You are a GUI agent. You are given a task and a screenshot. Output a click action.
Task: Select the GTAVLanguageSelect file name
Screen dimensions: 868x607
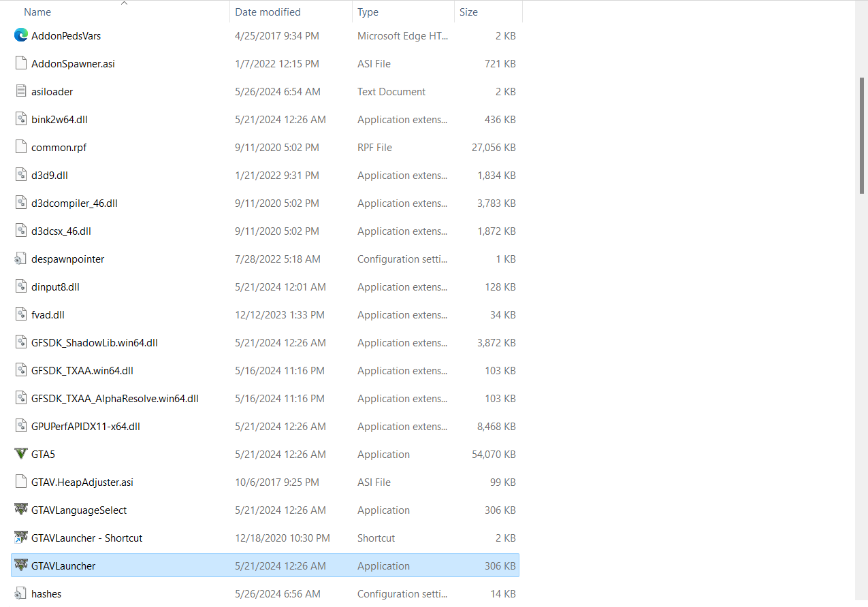click(x=79, y=510)
